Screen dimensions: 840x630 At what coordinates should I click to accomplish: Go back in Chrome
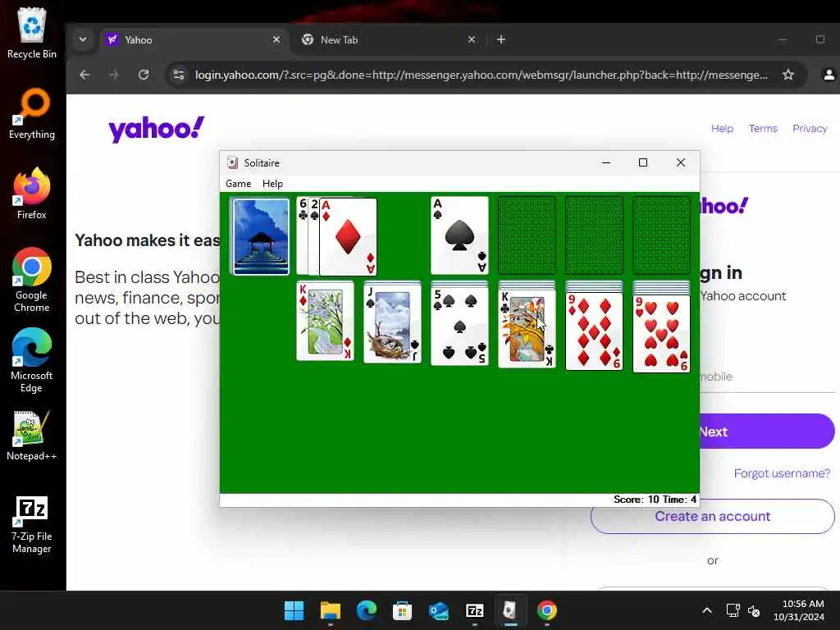(x=84, y=75)
